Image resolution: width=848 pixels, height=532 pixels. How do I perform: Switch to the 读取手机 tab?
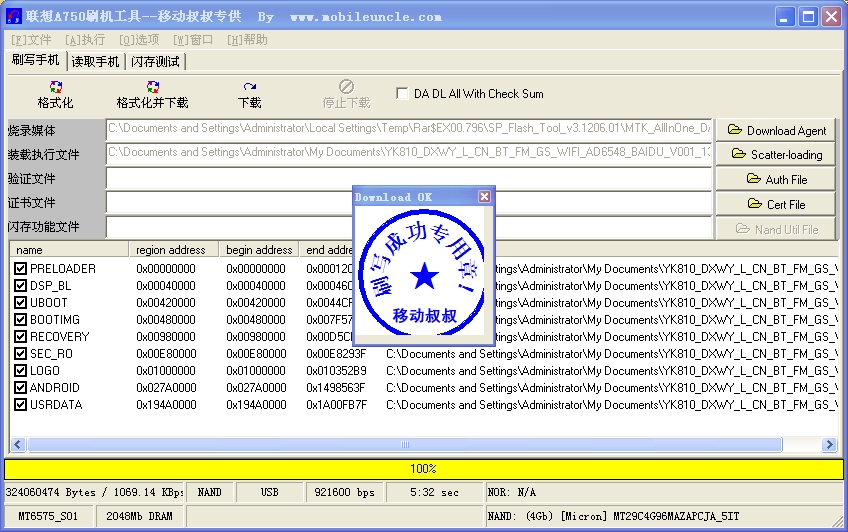point(95,62)
